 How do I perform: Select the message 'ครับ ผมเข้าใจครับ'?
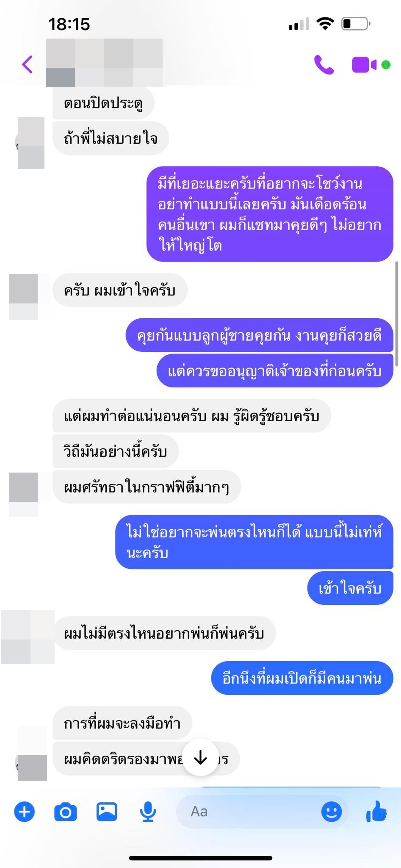pyautogui.click(x=120, y=290)
